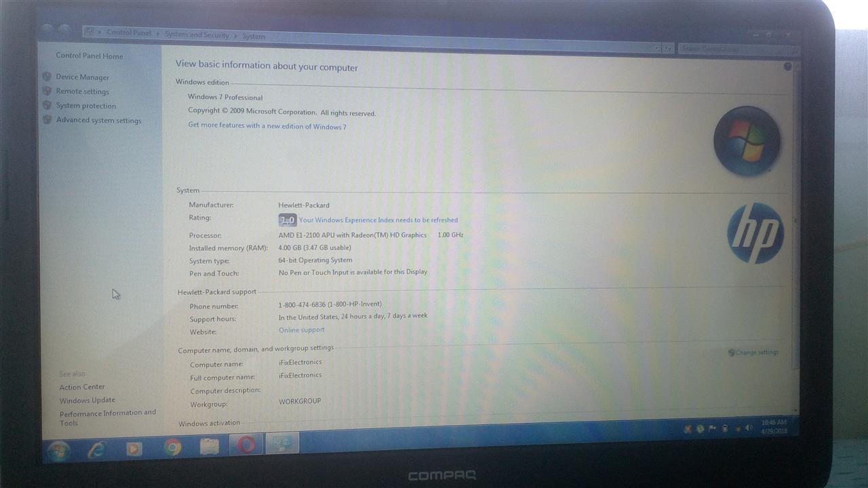The width and height of the screenshot is (868, 488).
Task: Select installed memory value '4.00 GB (3.47 GB usable)'
Action: pos(315,248)
